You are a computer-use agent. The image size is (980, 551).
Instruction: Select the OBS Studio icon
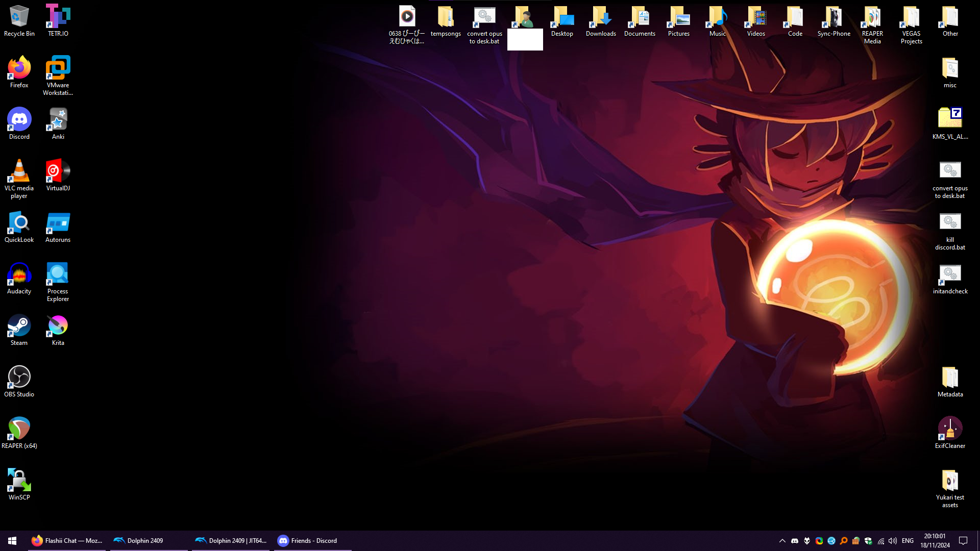19,382
